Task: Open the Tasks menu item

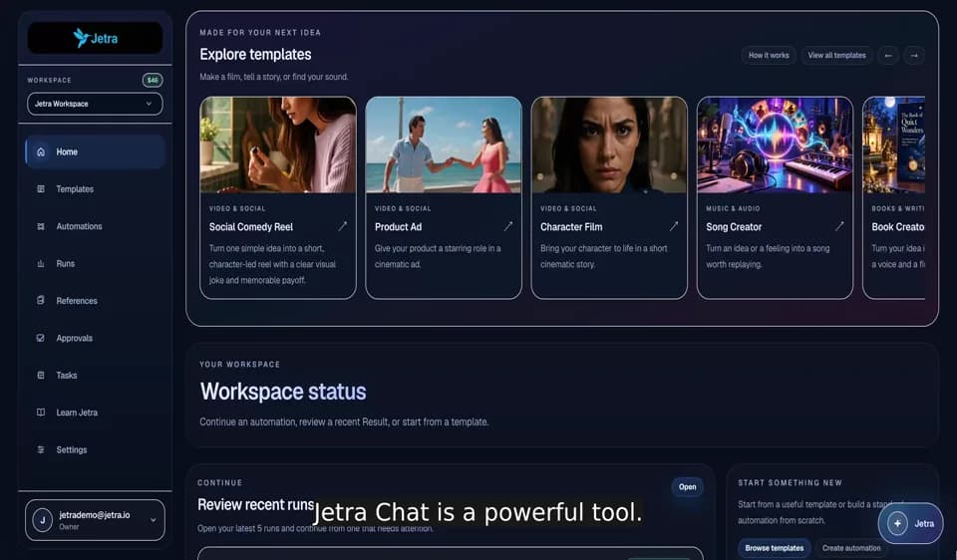Action: coord(96,376)
